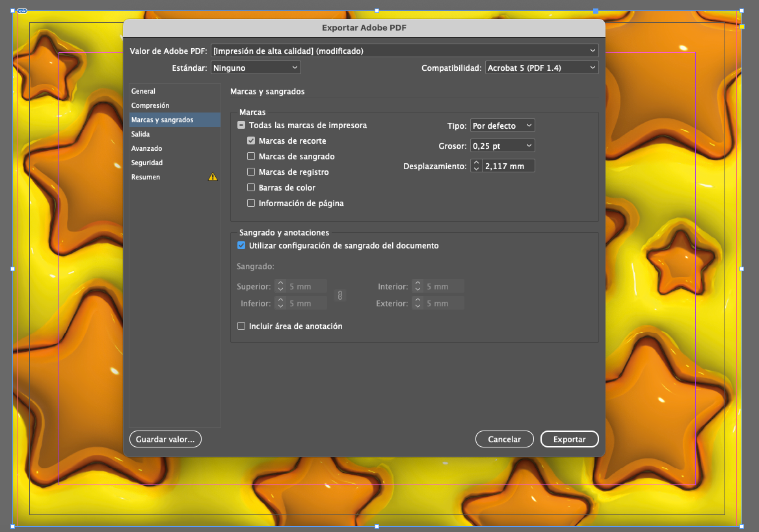Select the Salida section
Image resolution: width=759 pixels, height=532 pixels.
point(175,134)
